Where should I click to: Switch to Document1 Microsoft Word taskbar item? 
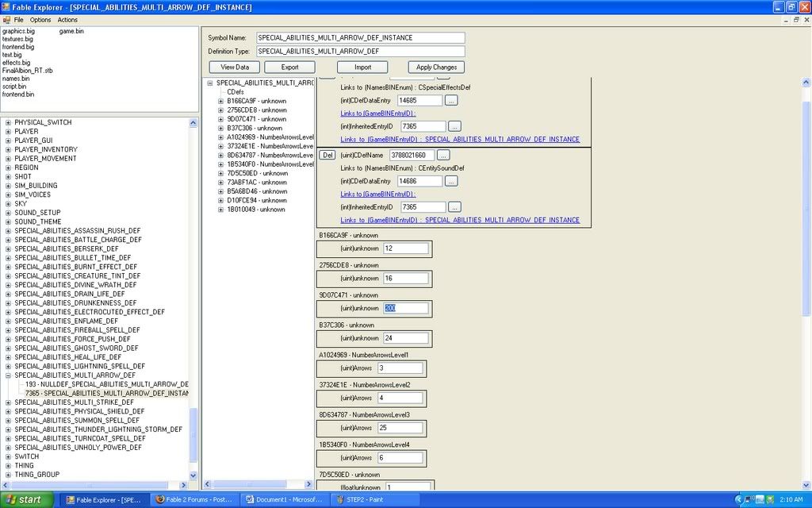[x=285, y=500]
